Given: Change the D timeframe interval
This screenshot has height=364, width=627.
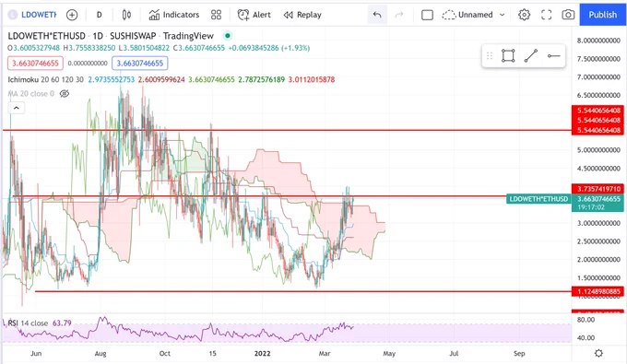Looking at the screenshot, I should pyautogui.click(x=100, y=15).
